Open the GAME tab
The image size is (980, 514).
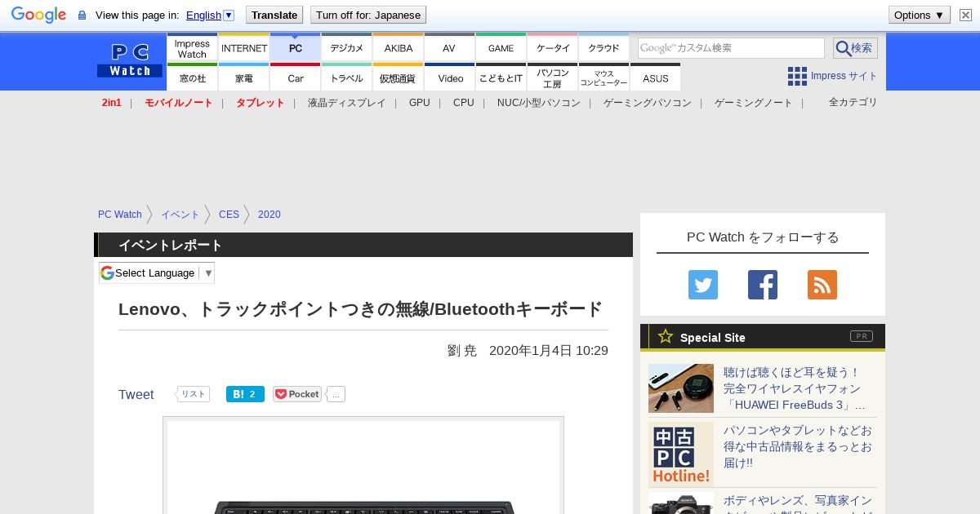coord(501,49)
